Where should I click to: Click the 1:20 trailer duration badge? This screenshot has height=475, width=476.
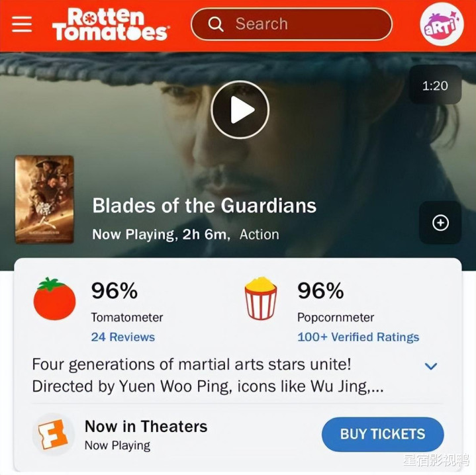pos(435,86)
